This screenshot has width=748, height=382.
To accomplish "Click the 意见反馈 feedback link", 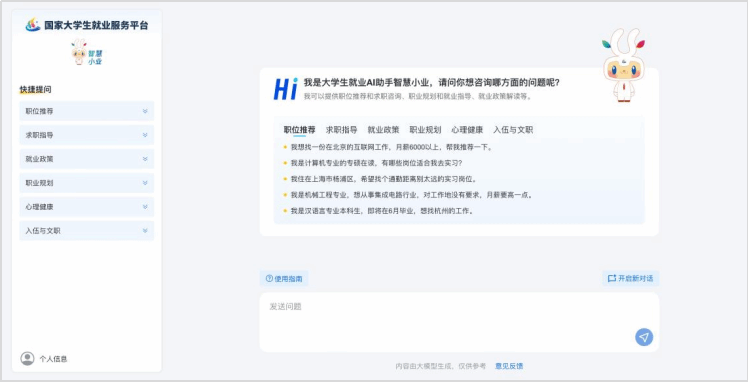I will [509, 366].
